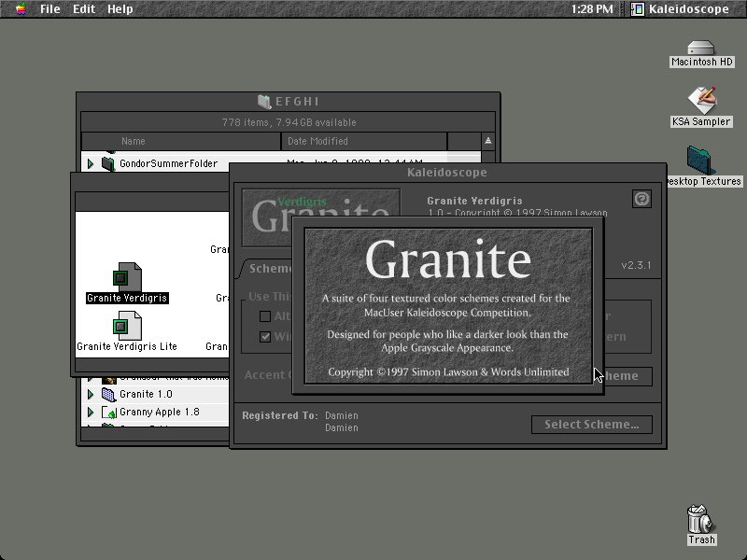Switch to the Scheme tab
The height and width of the screenshot is (560, 747).
pos(267,269)
